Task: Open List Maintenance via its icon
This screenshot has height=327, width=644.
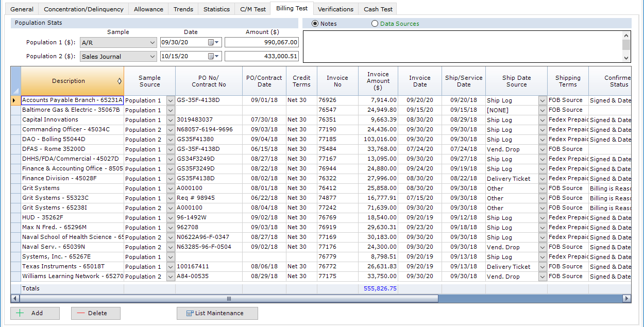Action: pyautogui.click(x=190, y=313)
